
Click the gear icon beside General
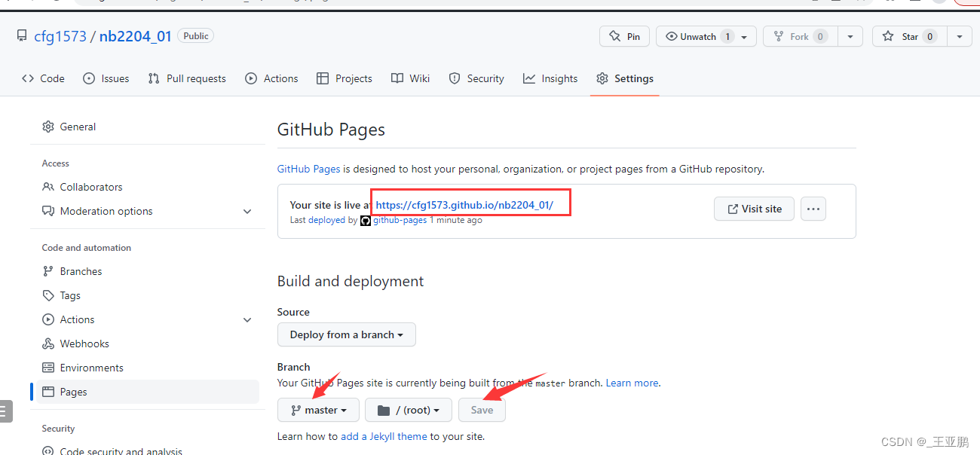pyautogui.click(x=48, y=127)
